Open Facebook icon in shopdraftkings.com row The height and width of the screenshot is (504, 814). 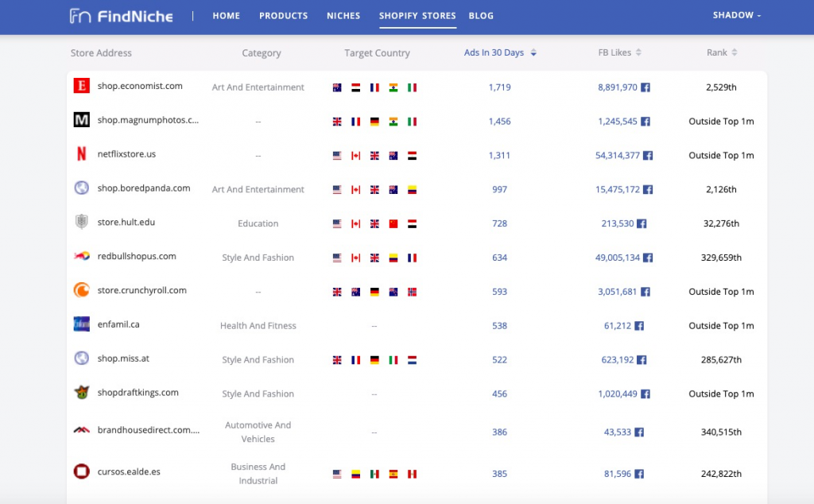pyautogui.click(x=645, y=394)
